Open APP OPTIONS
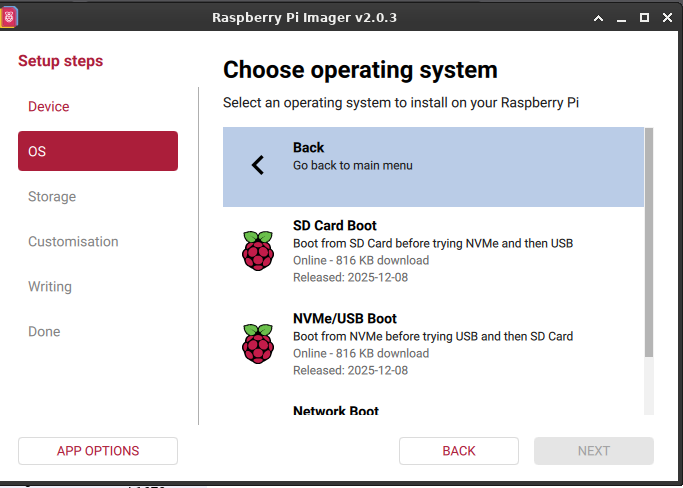683x488 pixels. pyautogui.click(x=98, y=451)
